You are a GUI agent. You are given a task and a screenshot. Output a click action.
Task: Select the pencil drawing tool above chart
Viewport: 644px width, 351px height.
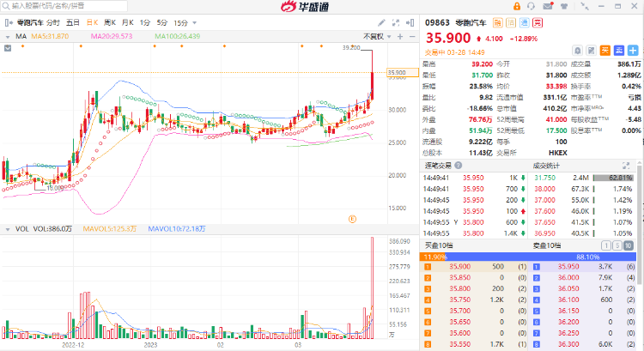[381, 22]
